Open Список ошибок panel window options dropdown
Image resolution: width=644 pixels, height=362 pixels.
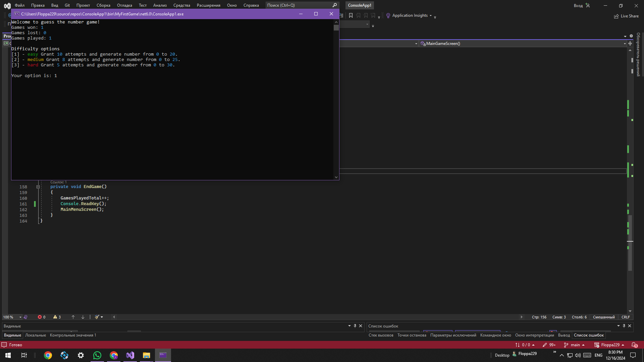point(619,326)
